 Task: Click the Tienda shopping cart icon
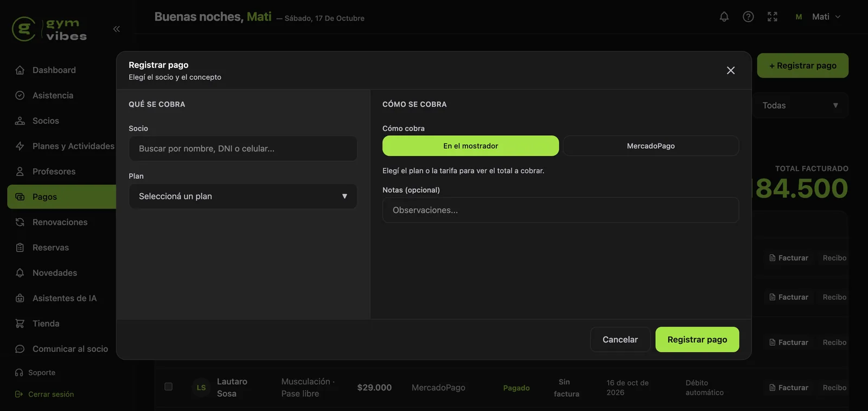click(x=20, y=324)
